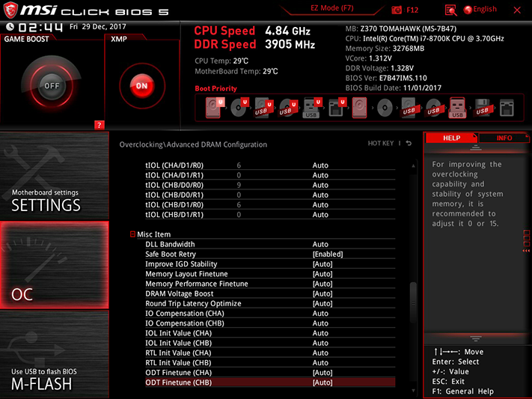Open the M-FLASH BIOS flashing panel

[x=55, y=354]
